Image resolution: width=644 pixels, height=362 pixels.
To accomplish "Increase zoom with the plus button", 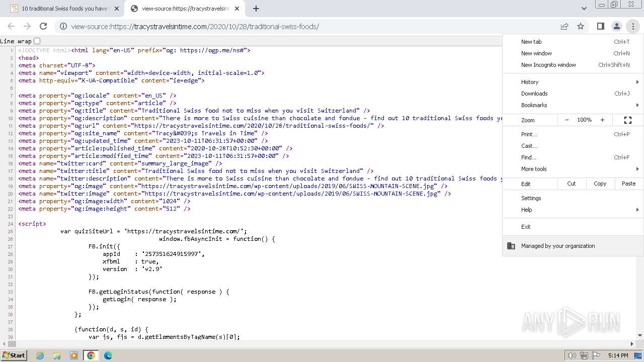I will pos(602,120).
